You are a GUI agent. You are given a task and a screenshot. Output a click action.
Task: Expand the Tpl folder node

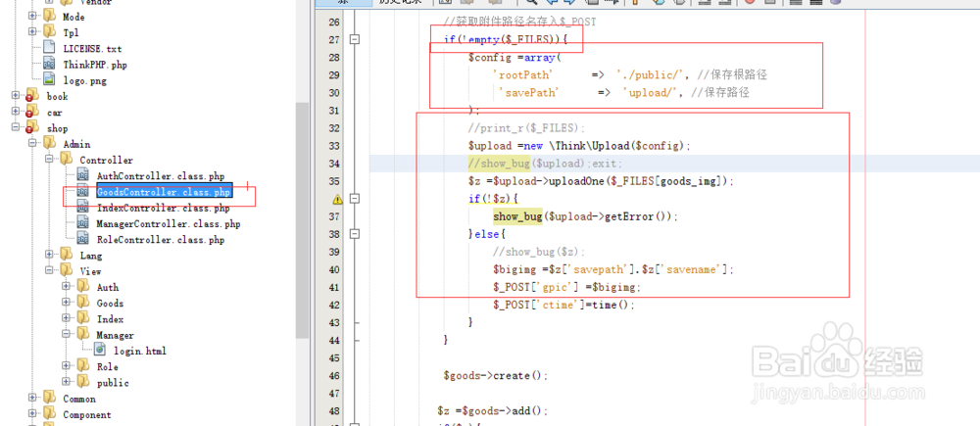(32, 32)
